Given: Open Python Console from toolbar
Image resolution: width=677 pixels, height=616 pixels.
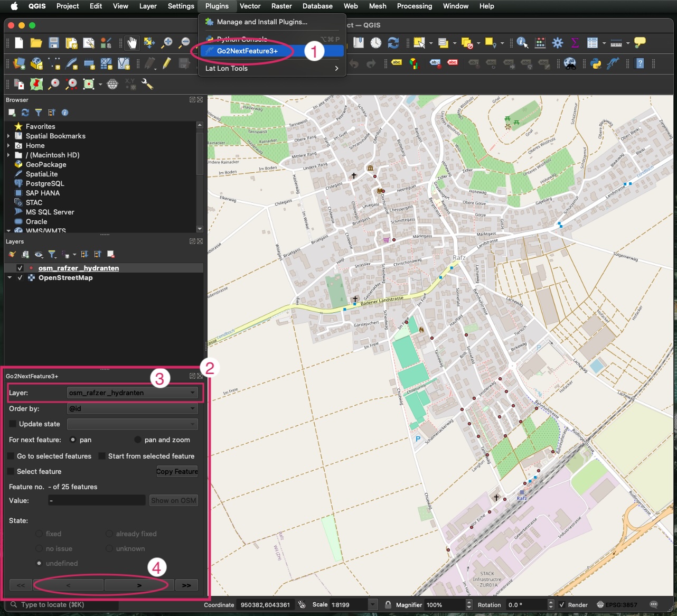Looking at the screenshot, I should tap(596, 63).
